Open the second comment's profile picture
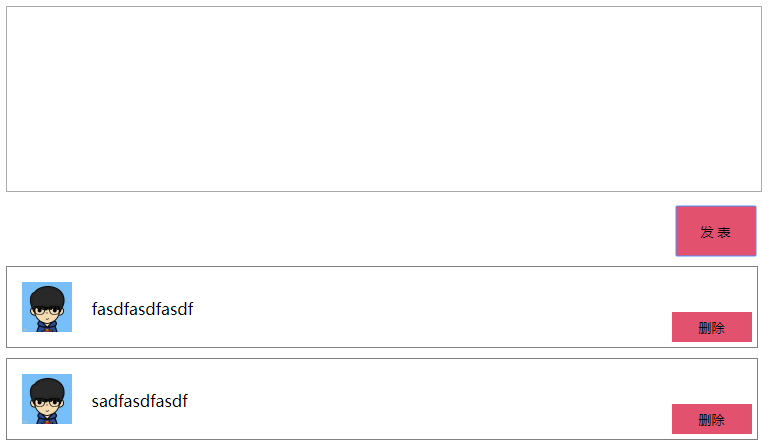Viewport: 768px width, 445px height. click(47, 399)
